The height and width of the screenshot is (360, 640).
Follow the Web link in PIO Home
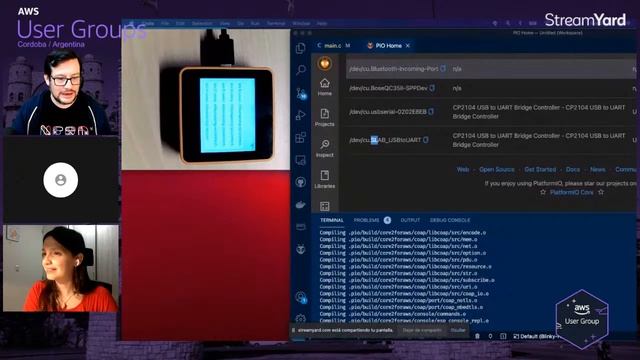(462, 169)
